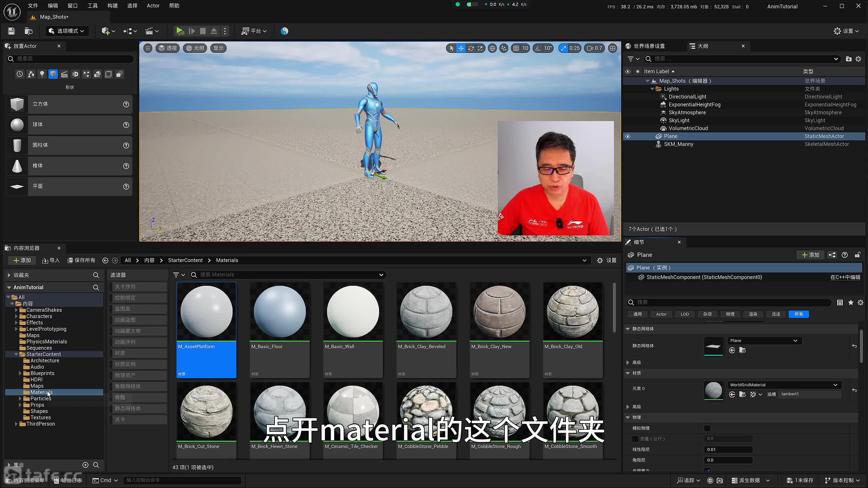
Task: Click the Lights category icon in Place Actor
Action: pyautogui.click(x=42, y=74)
